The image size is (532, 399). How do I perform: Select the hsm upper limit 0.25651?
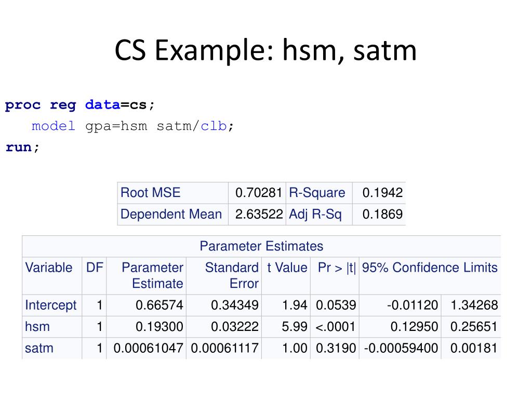(x=471, y=327)
